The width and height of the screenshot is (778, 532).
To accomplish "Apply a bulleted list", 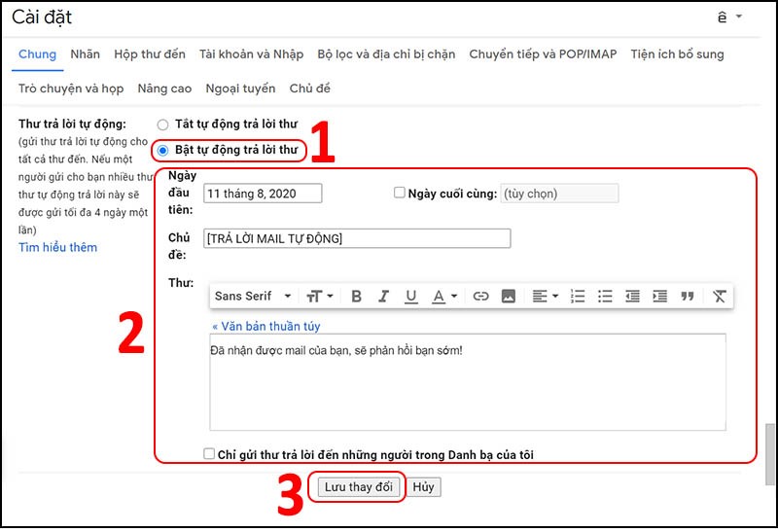I will pos(605,297).
